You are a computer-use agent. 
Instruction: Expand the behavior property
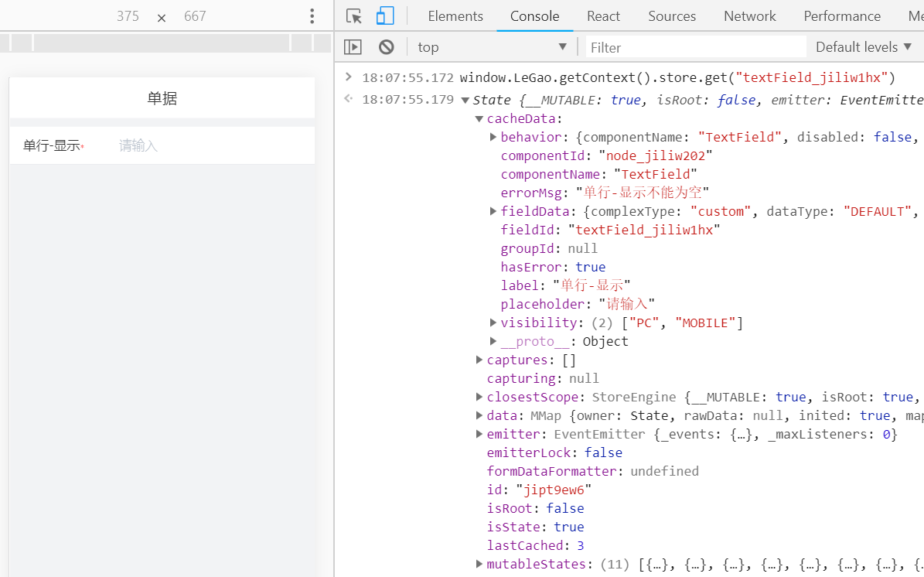tap(493, 137)
